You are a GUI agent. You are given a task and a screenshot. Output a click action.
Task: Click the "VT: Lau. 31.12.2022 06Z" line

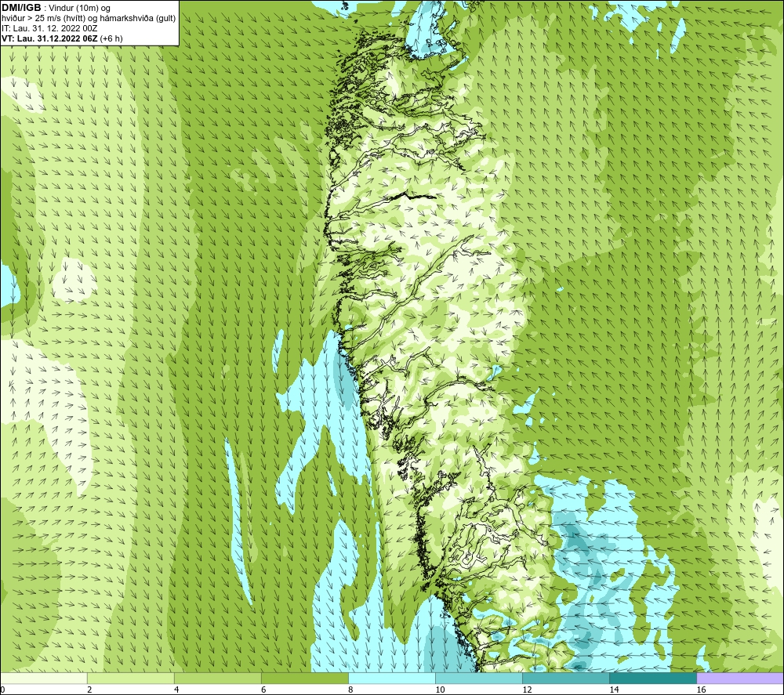coord(50,38)
